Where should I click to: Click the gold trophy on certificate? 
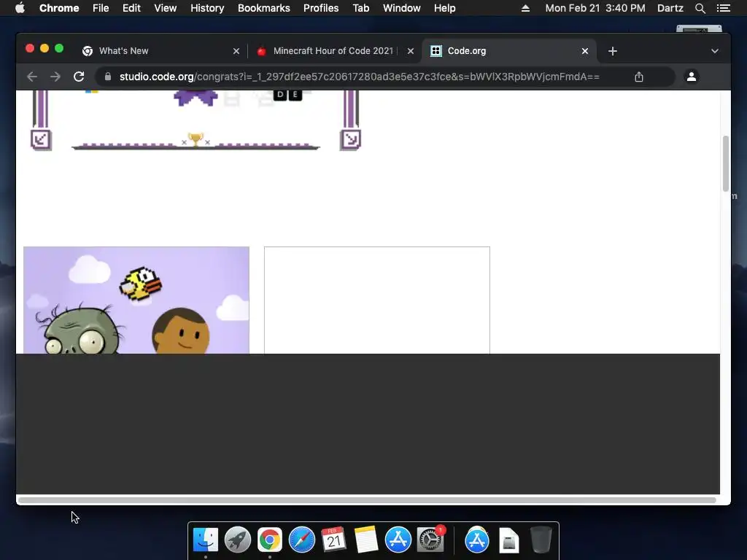point(196,139)
